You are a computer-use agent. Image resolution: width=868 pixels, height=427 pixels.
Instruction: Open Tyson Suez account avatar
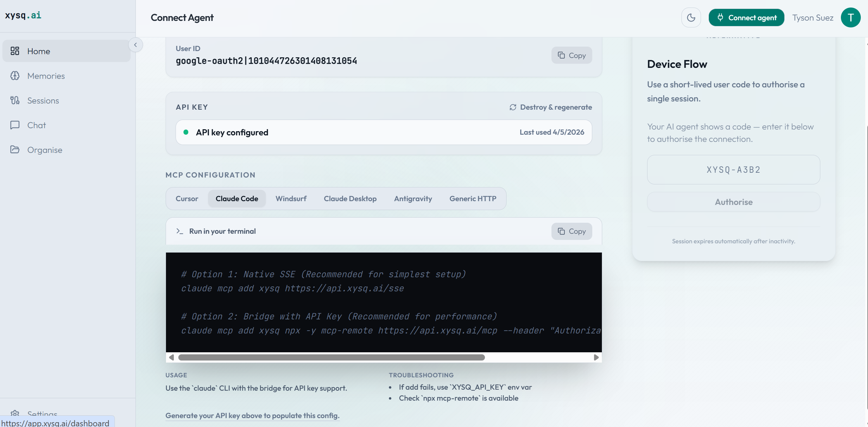[x=851, y=17]
